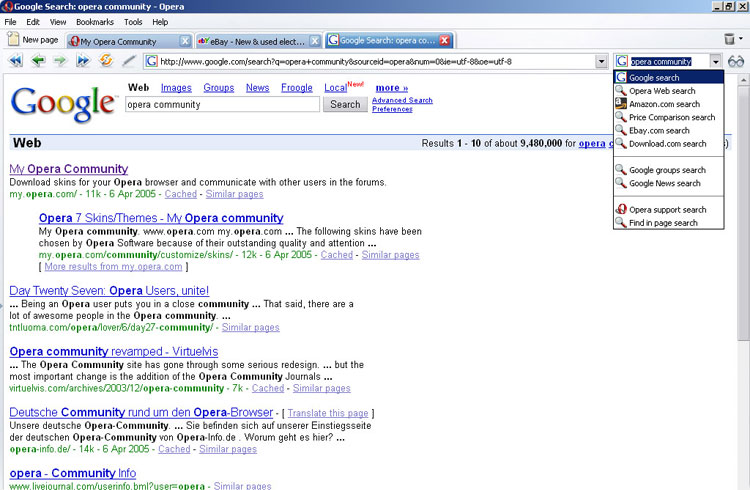Open the Images search link

tap(176, 88)
